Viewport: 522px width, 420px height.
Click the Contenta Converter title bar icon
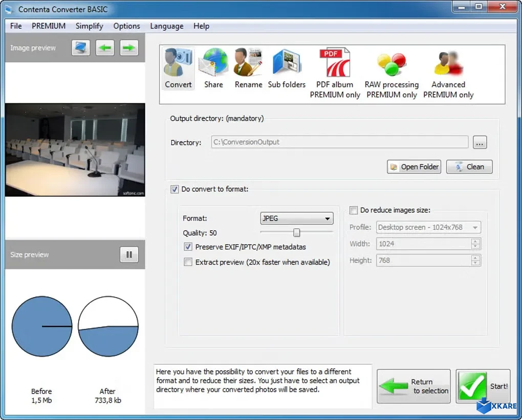click(x=9, y=9)
